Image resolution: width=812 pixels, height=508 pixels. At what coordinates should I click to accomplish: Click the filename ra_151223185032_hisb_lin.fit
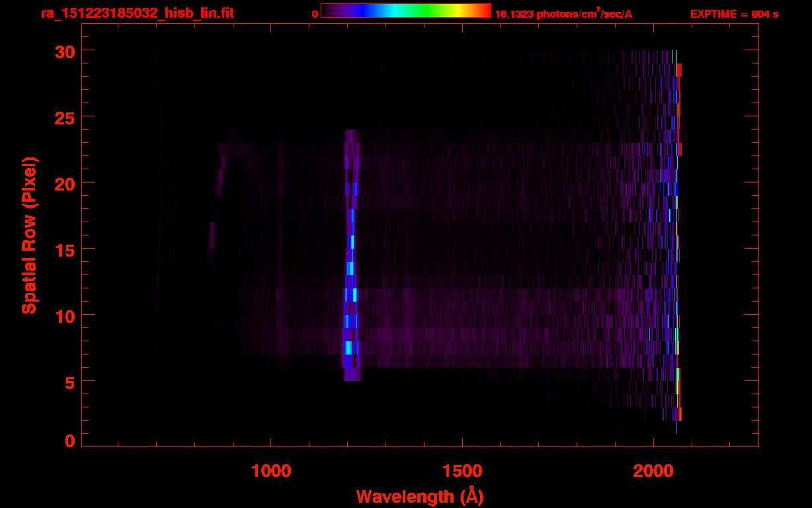(x=137, y=13)
